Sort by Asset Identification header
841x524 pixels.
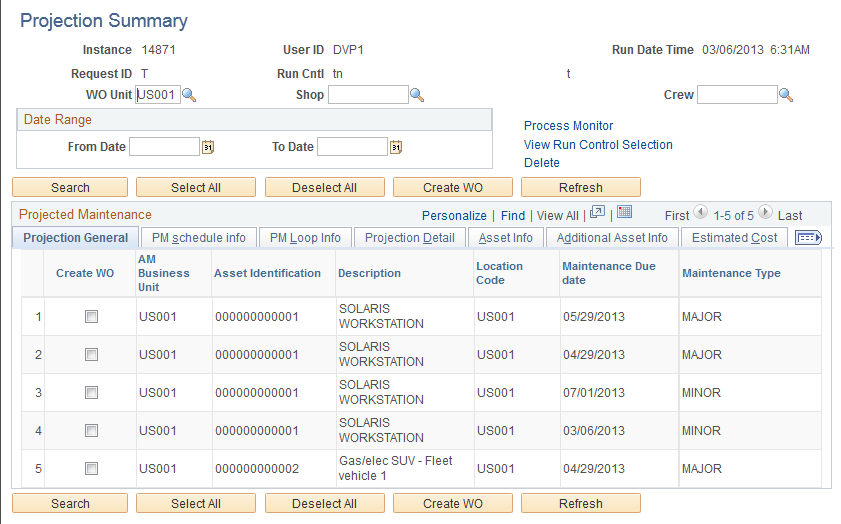267,273
